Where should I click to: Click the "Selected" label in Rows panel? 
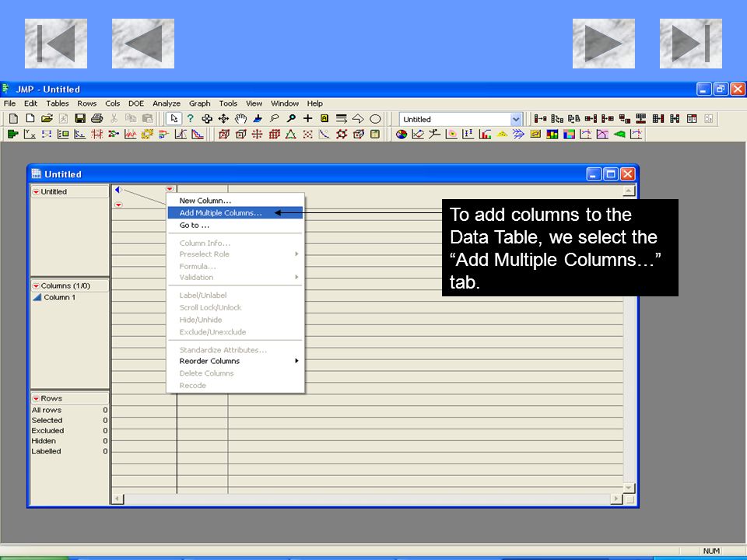coord(47,421)
